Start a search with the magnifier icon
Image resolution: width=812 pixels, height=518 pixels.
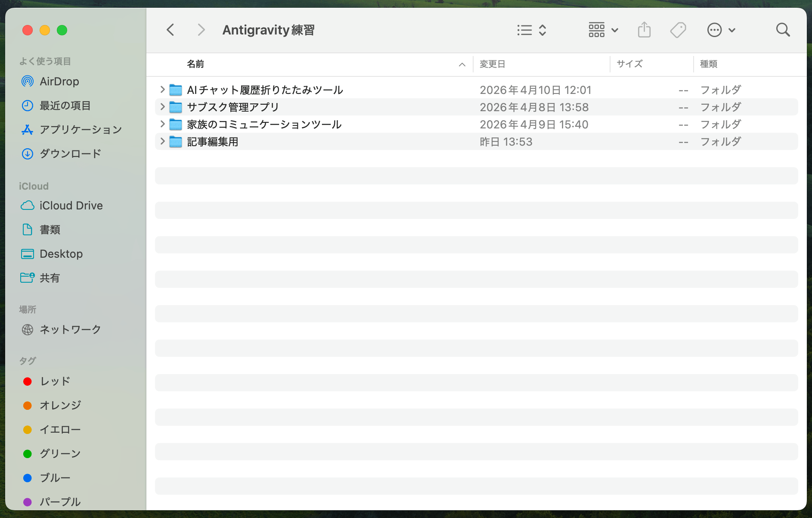tap(783, 30)
